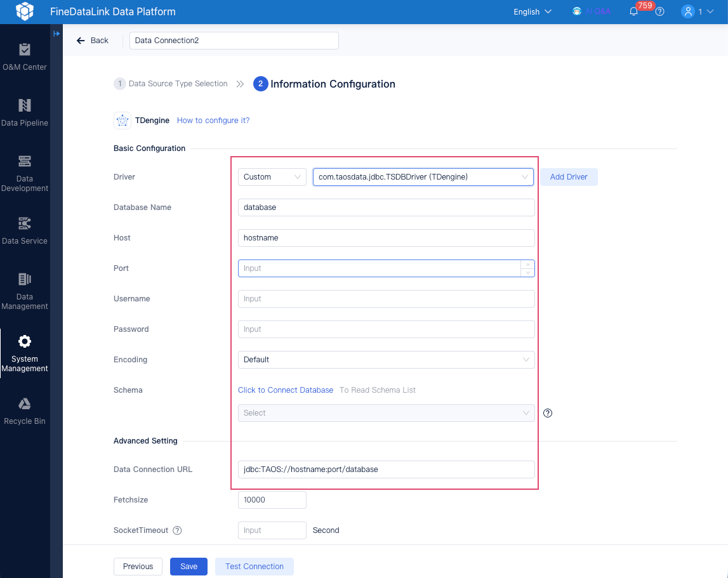Focus the Host input field
The image size is (728, 578).
coord(387,238)
